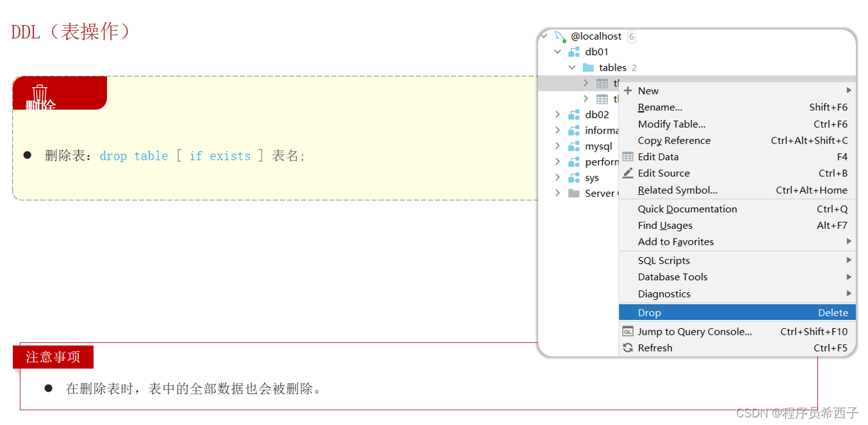The height and width of the screenshot is (425, 868).
Task: Click the Diagnostics menu label
Action: tap(664, 294)
